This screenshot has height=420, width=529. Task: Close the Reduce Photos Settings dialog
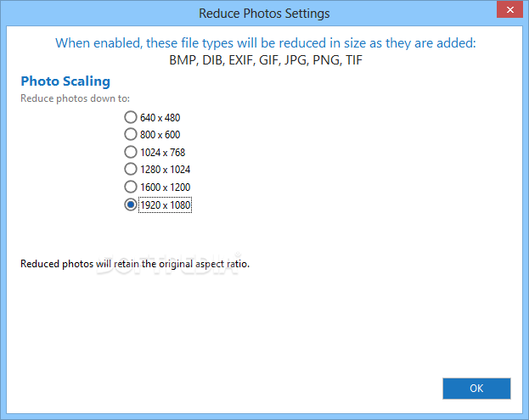click(509, 9)
